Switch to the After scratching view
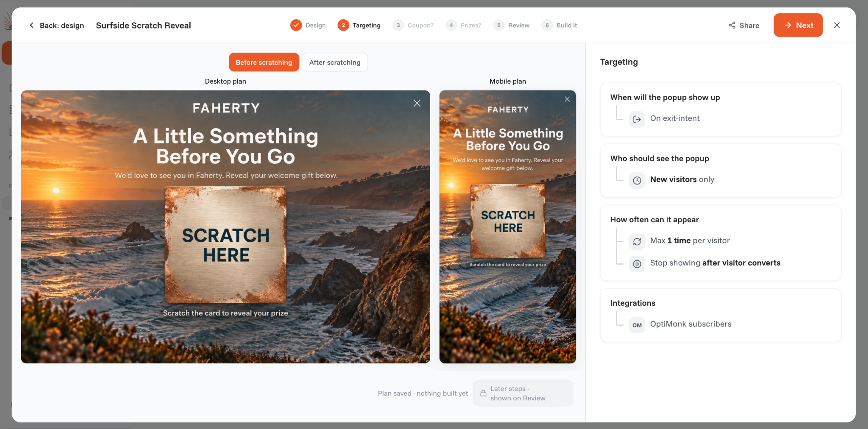The image size is (868, 429). tap(335, 62)
